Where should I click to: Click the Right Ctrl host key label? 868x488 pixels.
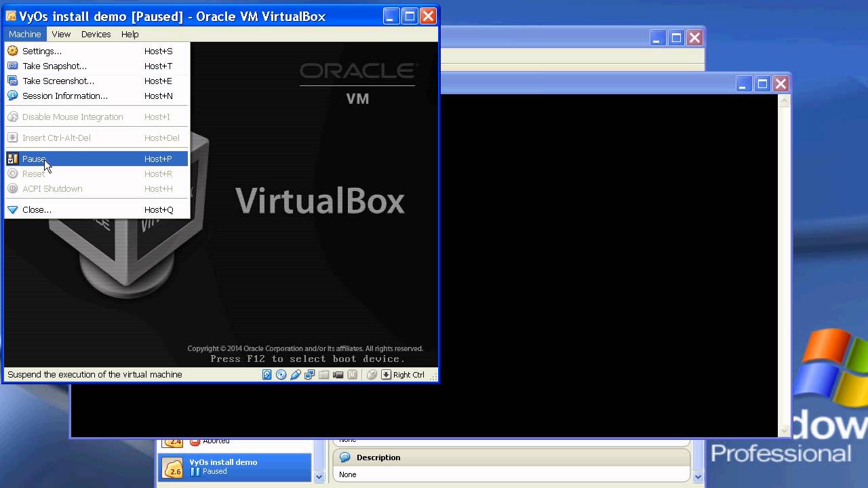coord(409,375)
